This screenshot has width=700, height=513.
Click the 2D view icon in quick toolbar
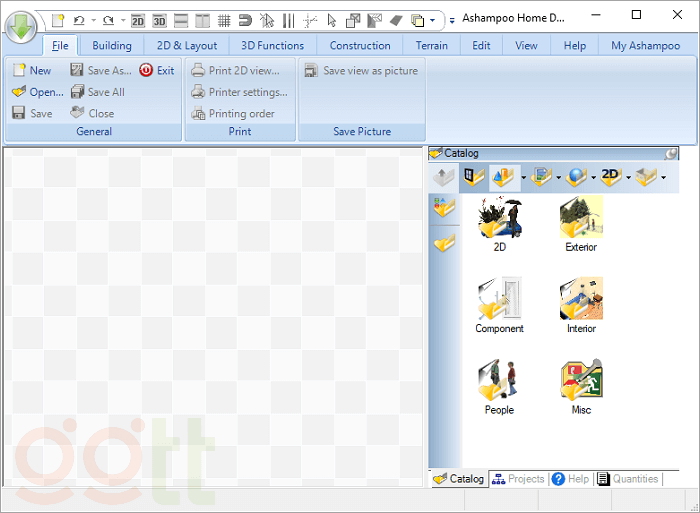(138, 20)
